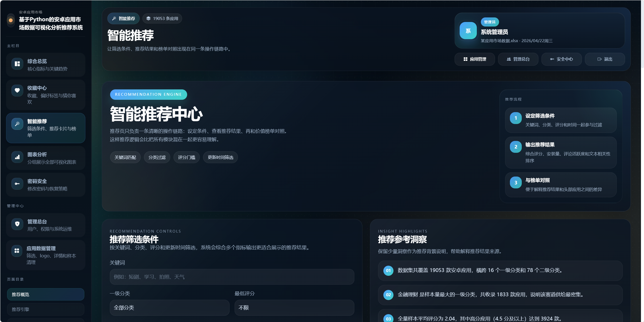Click the dashboard icon for 综合总览
This screenshot has height=322, width=644.
(17, 64)
